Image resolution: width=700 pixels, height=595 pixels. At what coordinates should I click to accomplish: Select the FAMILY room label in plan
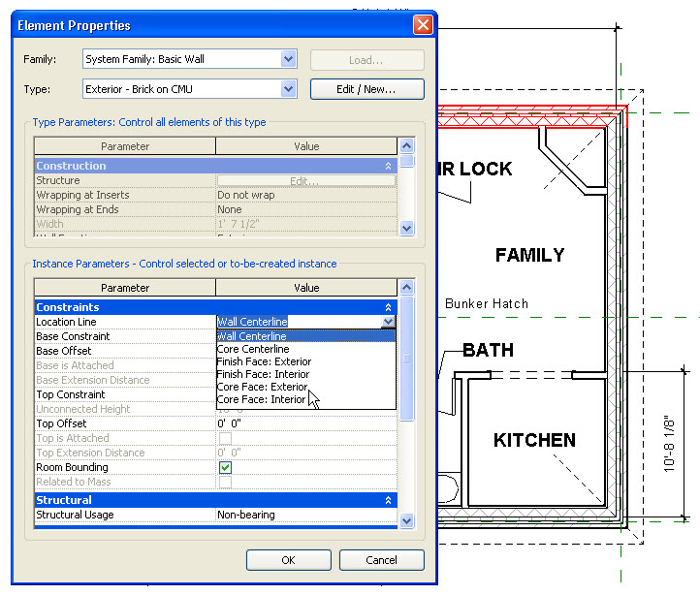(x=530, y=255)
